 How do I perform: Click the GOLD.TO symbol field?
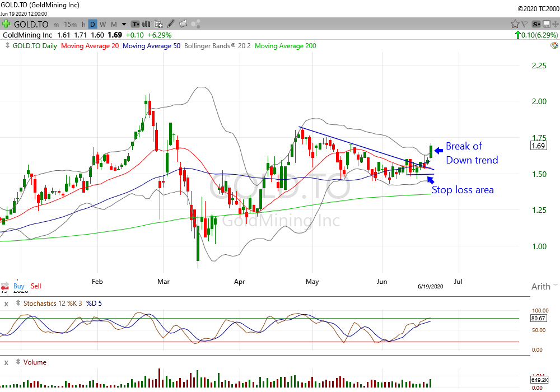pos(31,24)
